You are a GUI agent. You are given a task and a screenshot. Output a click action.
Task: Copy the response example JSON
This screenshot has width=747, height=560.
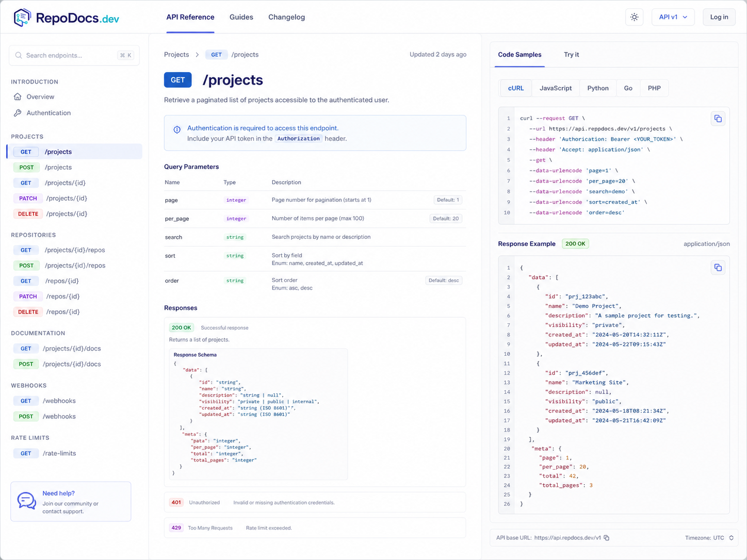(x=718, y=267)
